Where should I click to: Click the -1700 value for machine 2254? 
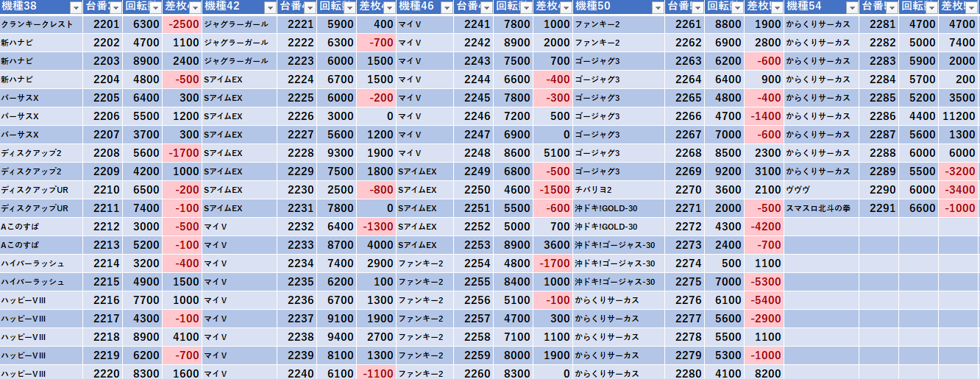553,263
